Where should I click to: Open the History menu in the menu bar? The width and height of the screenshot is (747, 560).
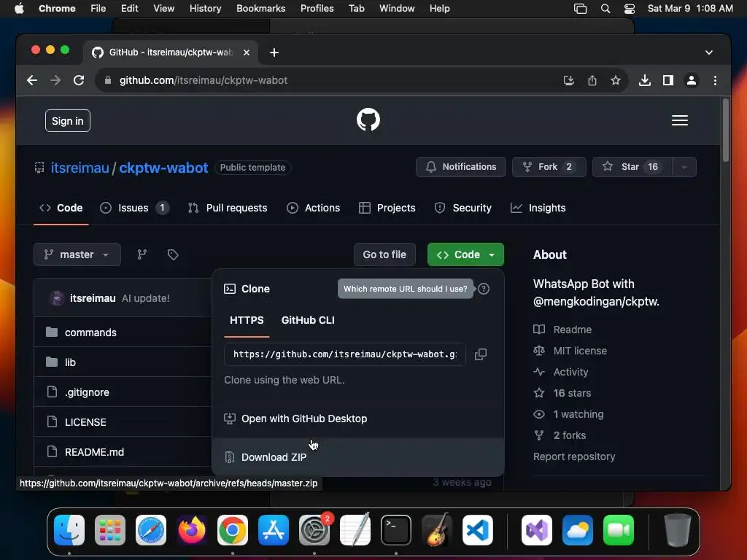pos(205,9)
